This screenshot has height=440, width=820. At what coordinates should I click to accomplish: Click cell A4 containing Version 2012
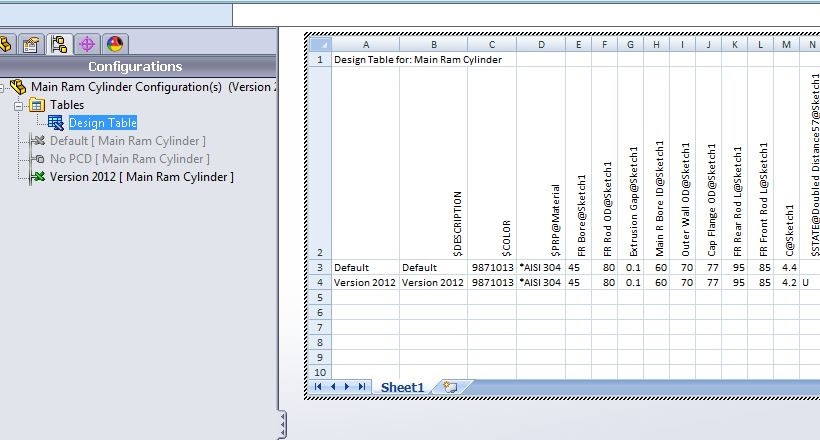pos(366,283)
